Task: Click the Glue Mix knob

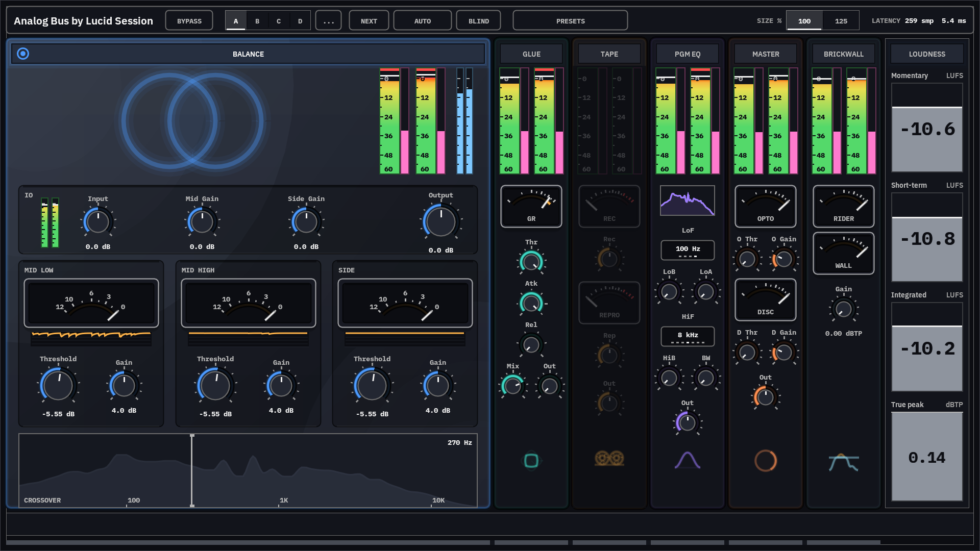Action: 513,386
